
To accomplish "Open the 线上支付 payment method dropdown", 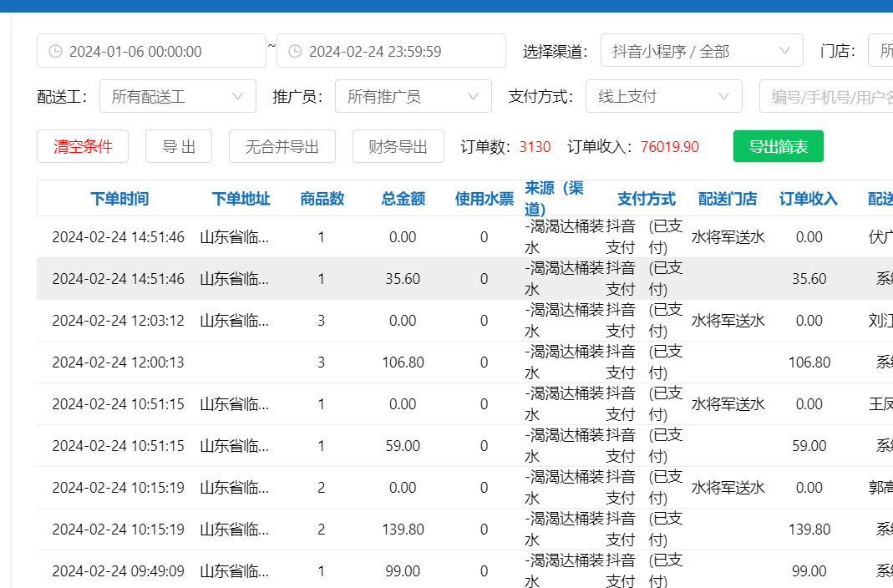I will [664, 96].
